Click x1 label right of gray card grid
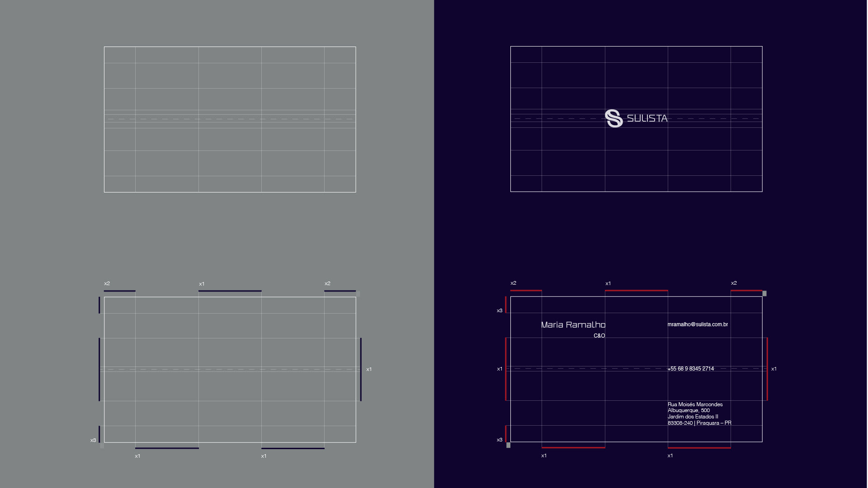 point(369,369)
